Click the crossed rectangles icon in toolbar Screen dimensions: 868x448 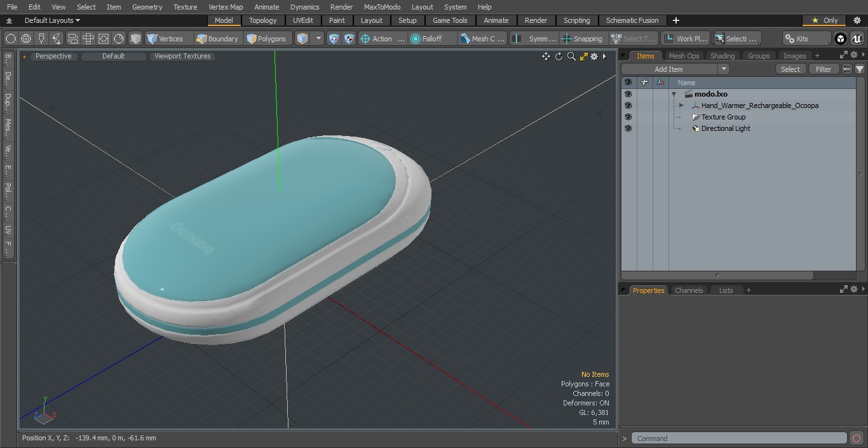(x=88, y=39)
